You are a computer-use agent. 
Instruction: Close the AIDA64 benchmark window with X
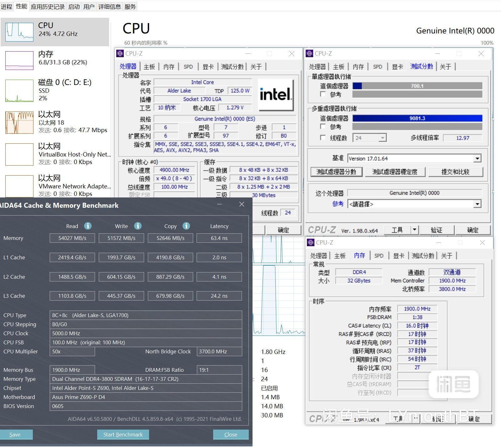coord(242,204)
